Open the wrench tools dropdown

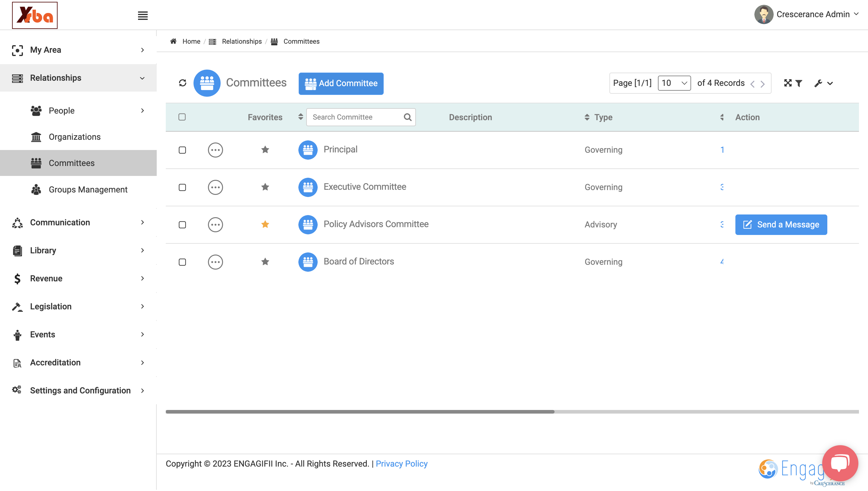(823, 83)
